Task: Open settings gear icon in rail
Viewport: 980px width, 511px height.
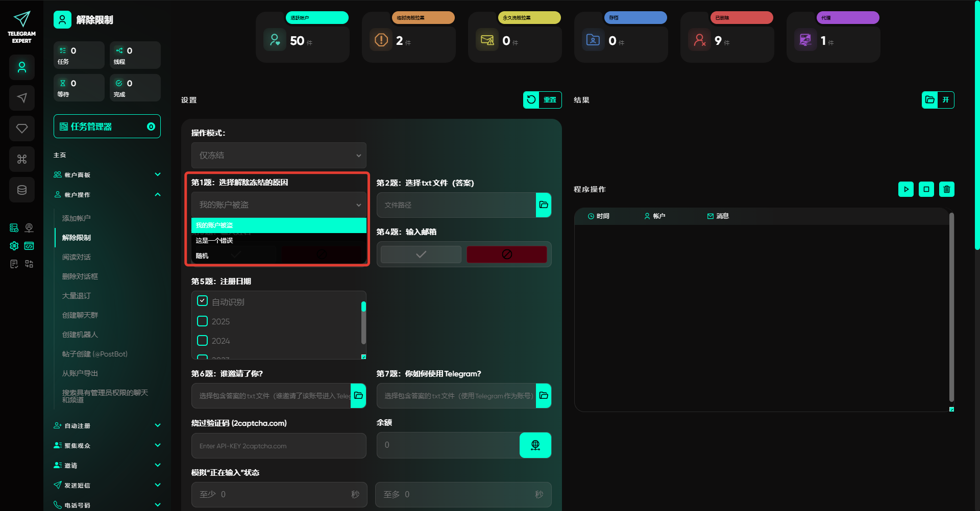Action: [14, 246]
